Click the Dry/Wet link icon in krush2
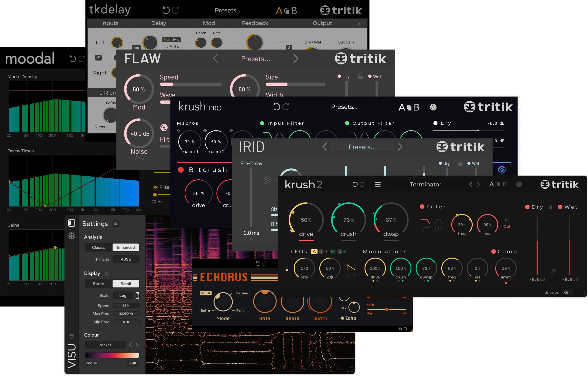This screenshot has width=588, height=376. (553, 271)
